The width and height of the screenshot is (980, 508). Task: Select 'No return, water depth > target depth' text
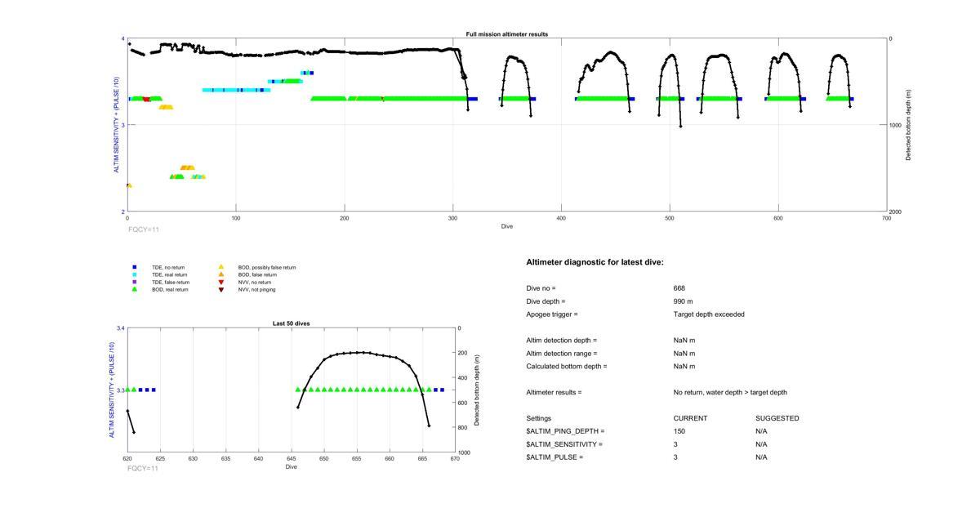pos(730,393)
